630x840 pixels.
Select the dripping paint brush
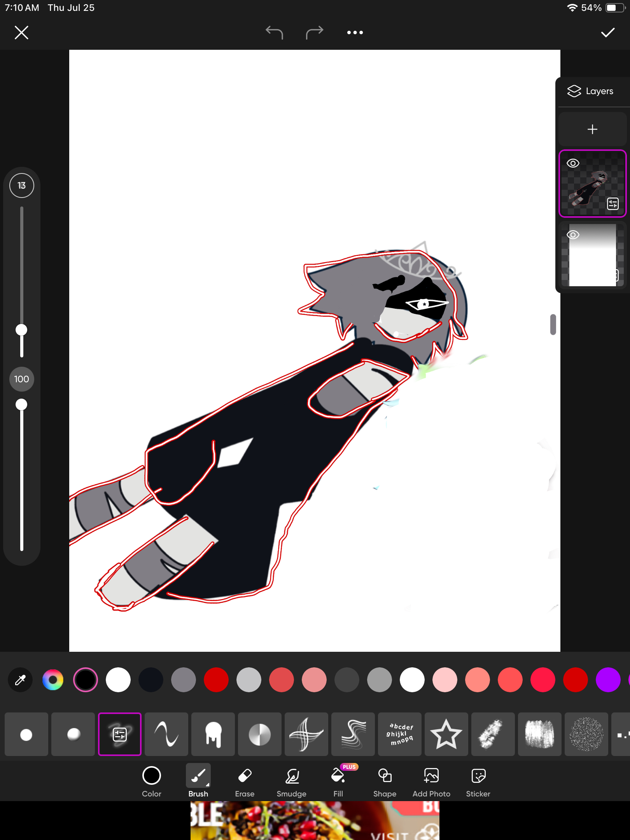click(x=213, y=734)
